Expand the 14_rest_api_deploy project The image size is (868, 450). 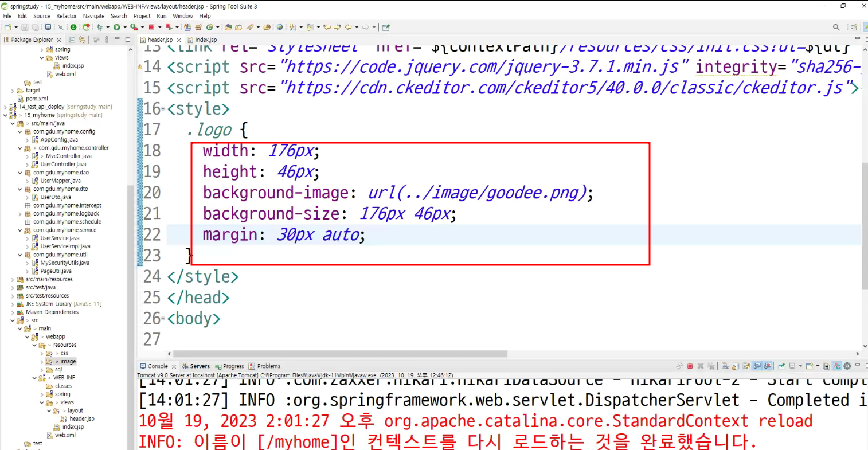point(5,107)
